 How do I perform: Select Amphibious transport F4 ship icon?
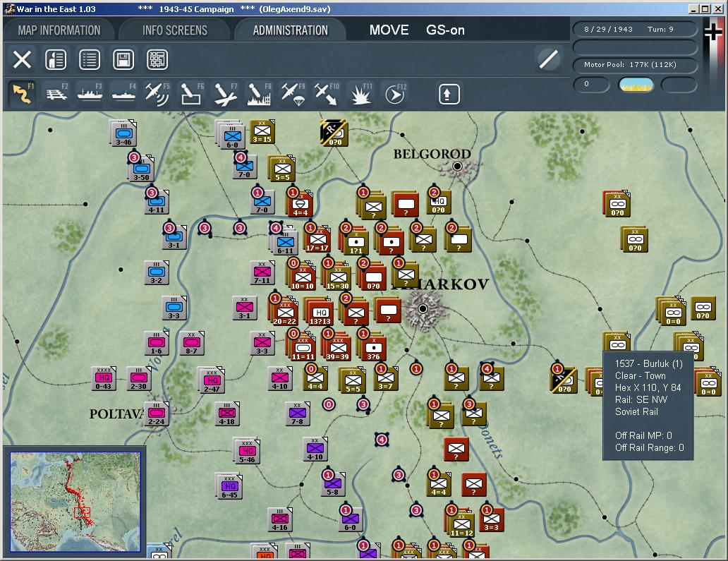click(x=124, y=93)
